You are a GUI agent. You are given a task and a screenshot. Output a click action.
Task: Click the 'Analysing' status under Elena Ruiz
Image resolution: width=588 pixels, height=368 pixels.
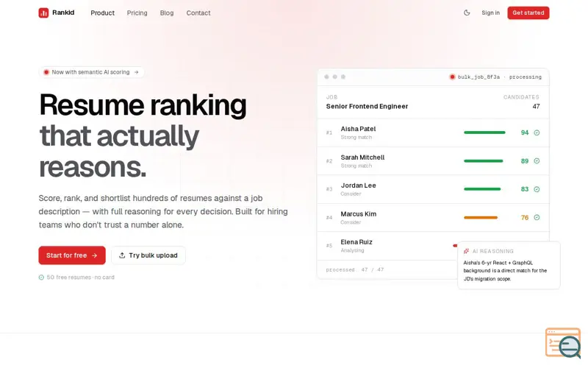pyautogui.click(x=352, y=250)
